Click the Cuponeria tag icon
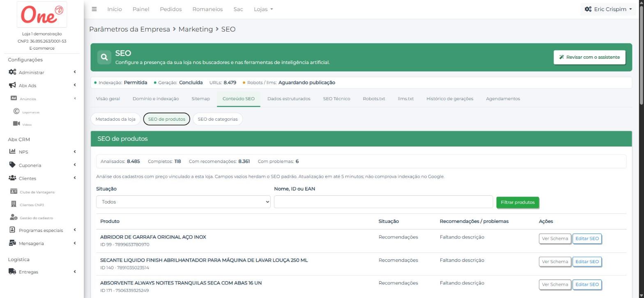Image resolution: width=644 pixels, height=298 pixels. point(12,165)
